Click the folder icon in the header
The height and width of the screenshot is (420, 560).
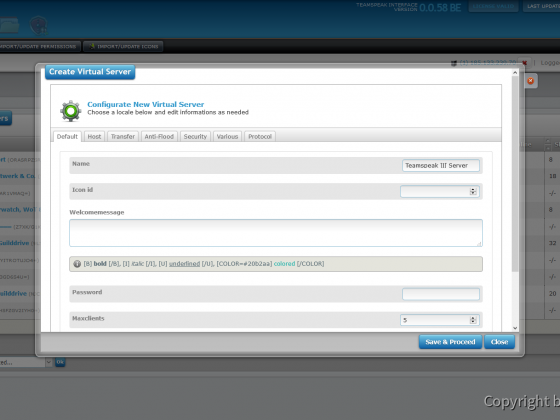pyautogui.click(x=9, y=25)
